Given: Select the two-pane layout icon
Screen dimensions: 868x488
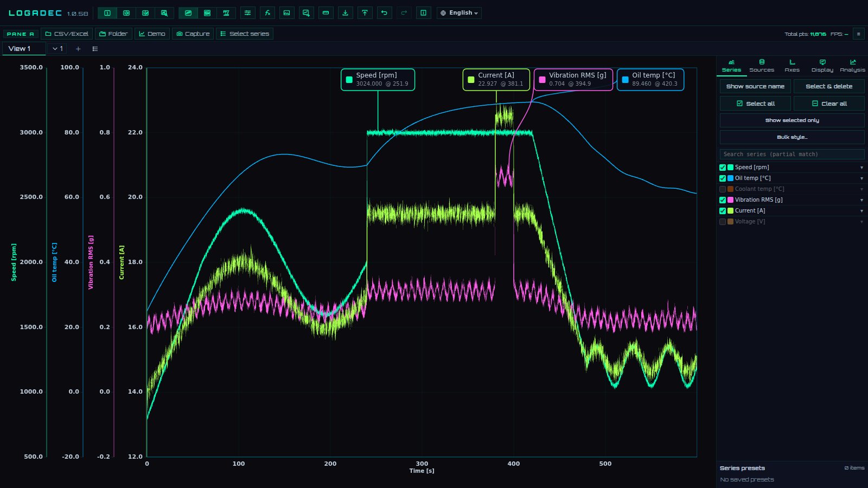Looking at the screenshot, I should [126, 13].
